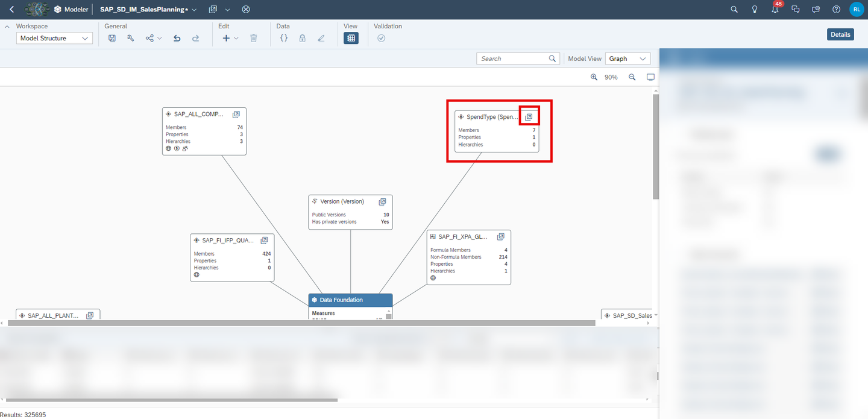Click the feedback speech bubble icon

816,10
